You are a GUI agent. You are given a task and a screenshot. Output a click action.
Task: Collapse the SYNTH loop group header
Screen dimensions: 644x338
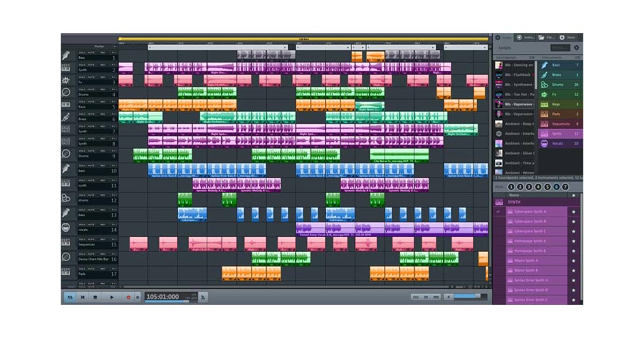tap(537, 202)
